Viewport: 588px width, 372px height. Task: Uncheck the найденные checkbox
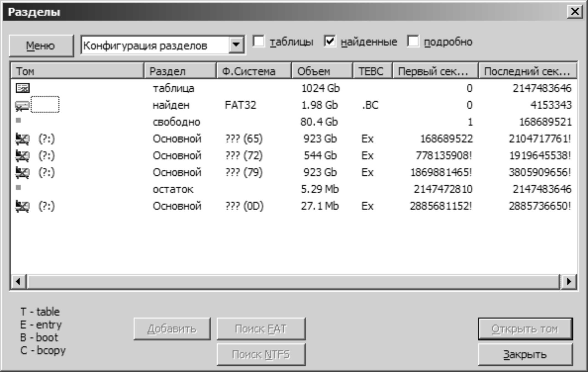(x=330, y=41)
